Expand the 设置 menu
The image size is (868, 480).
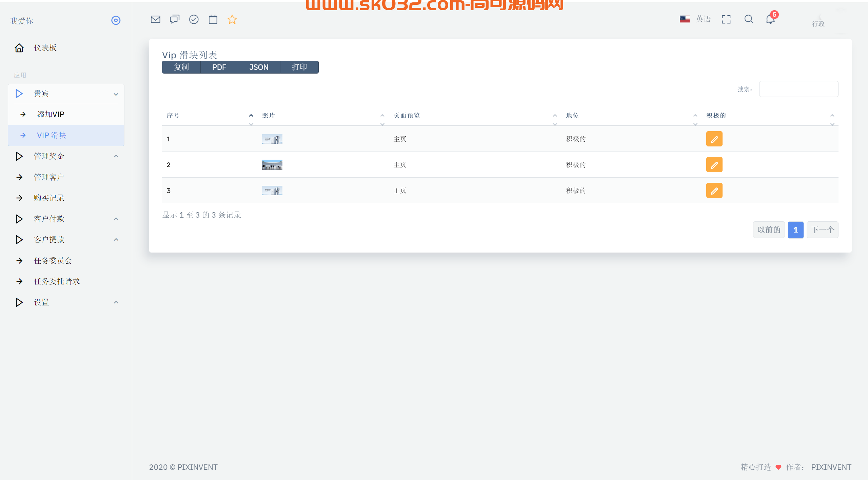pyautogui.click(x=66, y=302)
